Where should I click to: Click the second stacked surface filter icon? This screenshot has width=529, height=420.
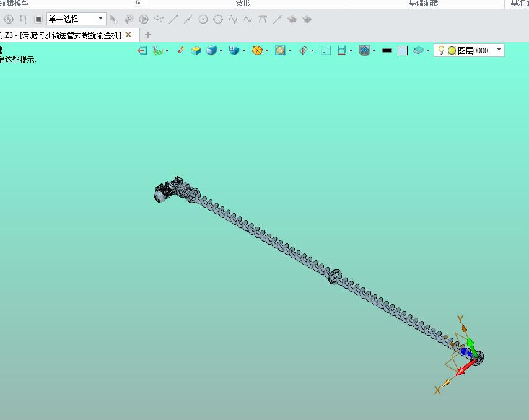pos(307,19)
